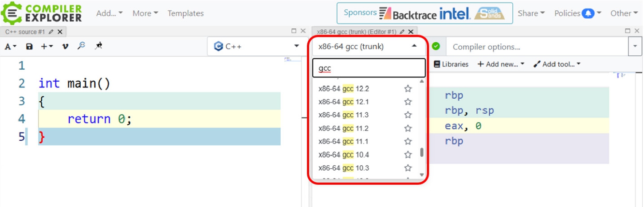Click the 'eax, 0' assembly line

(x=463, y=126)
